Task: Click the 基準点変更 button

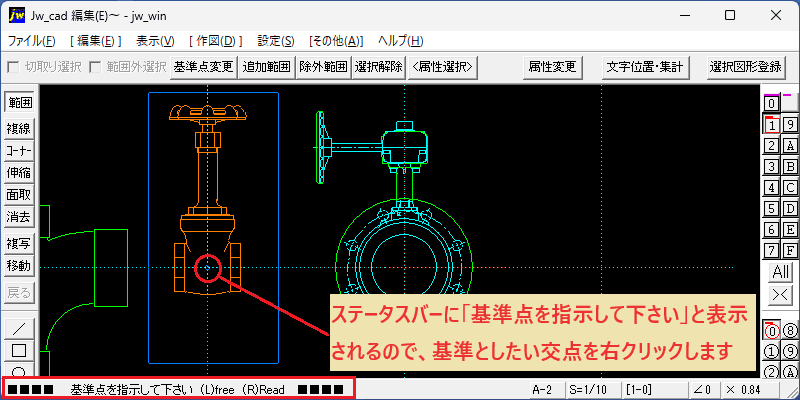Action: click(x=203, y=67)
